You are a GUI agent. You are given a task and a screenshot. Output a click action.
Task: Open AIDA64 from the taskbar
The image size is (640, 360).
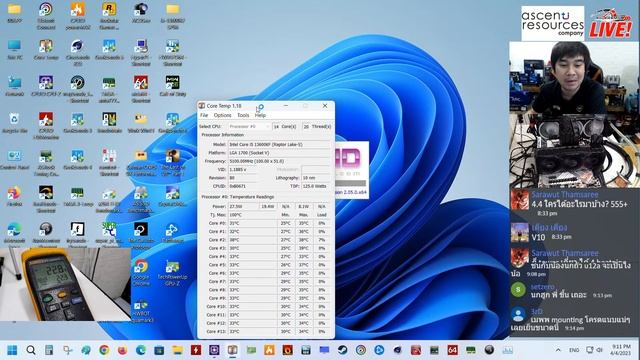click(452, 350)
